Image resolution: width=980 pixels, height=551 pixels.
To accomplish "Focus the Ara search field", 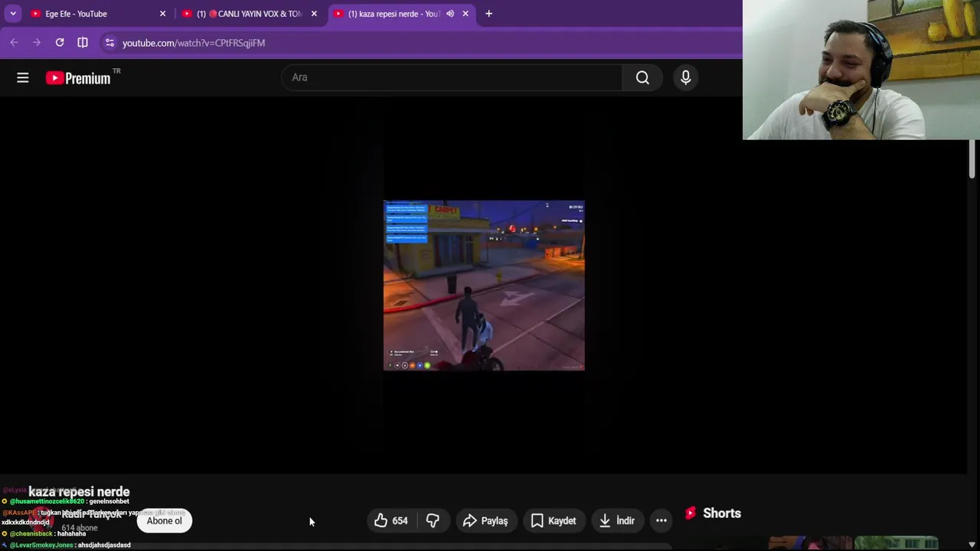I will coord(452,77).
